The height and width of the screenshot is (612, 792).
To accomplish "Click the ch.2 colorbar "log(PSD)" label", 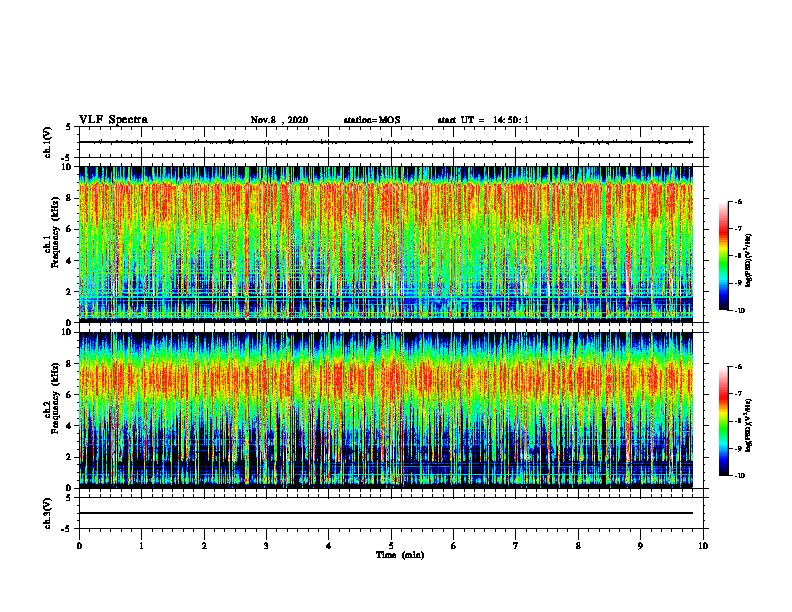I will click(749, 426).
